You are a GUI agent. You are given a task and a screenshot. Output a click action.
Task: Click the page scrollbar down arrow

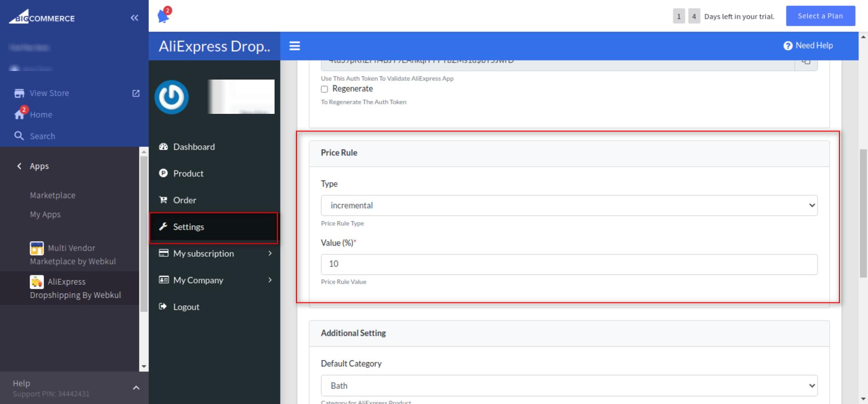pyautogui.click(x=863, y=399)
